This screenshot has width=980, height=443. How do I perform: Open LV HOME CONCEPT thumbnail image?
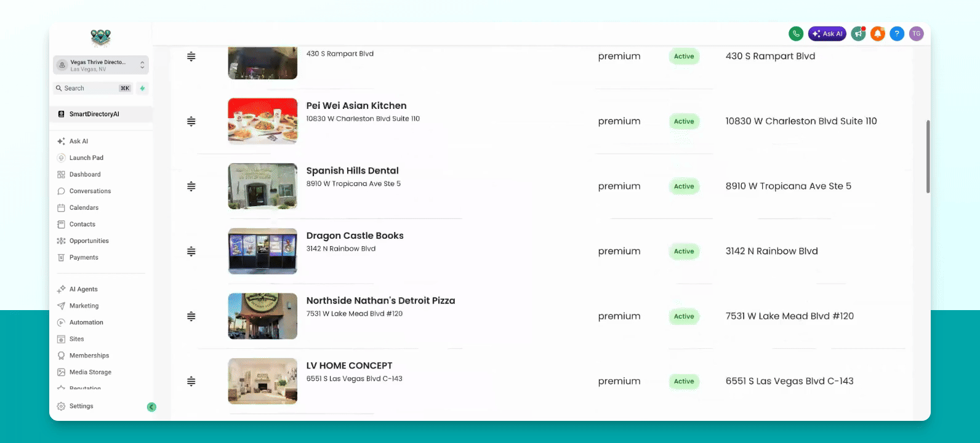point(263,381)
